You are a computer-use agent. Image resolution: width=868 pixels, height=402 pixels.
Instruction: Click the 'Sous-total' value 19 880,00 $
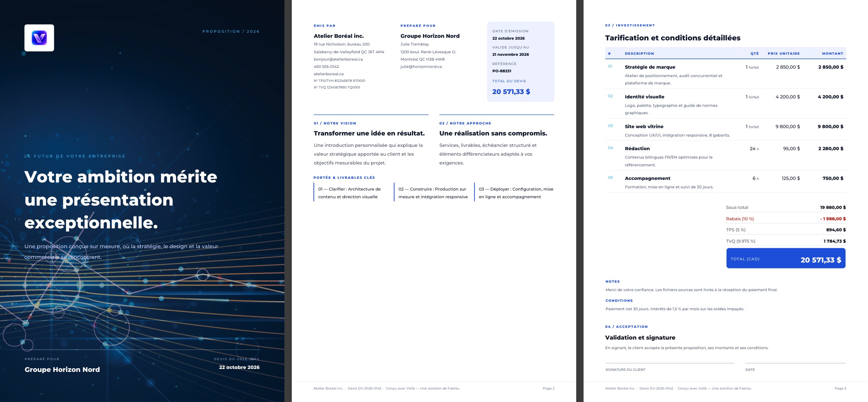click(x=833, y=207)
